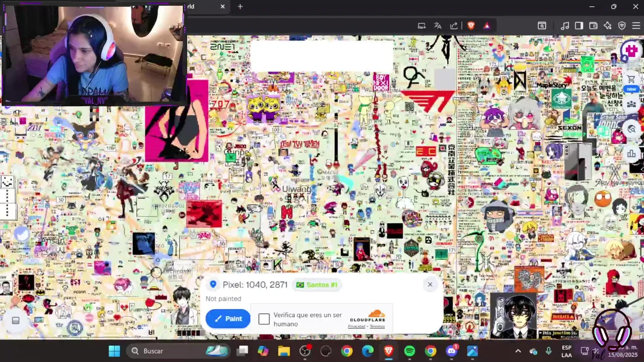
Task: Open the user profile avatar button
Action: pos(631,50)
